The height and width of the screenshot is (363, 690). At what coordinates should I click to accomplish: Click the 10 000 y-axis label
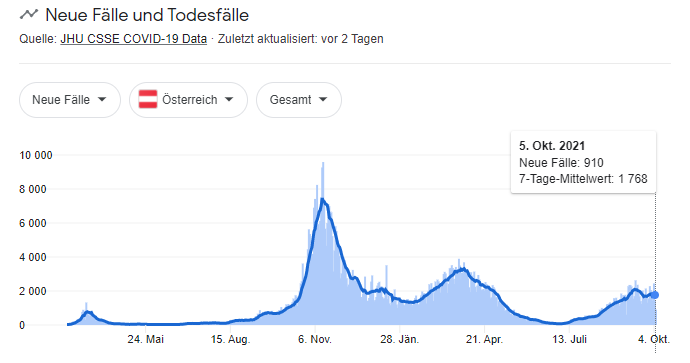point(36,155)
